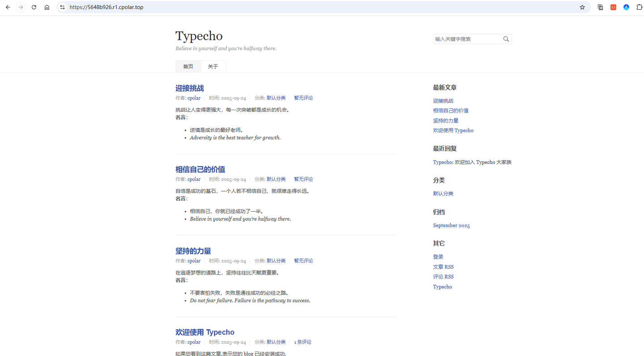Click the browser home icon
The width and height of the screenshot is (644, 356).
tap(47, 7)
